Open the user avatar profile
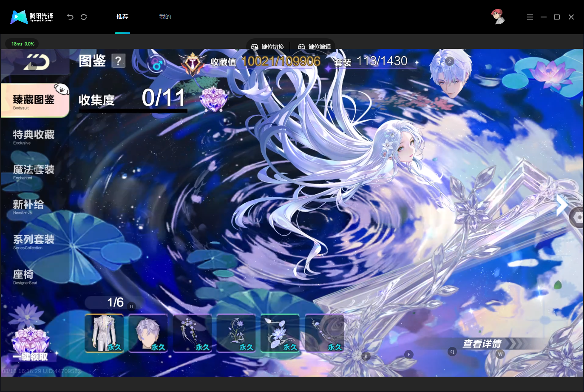This screenshot has width=584, height=392. coord(498,17)
